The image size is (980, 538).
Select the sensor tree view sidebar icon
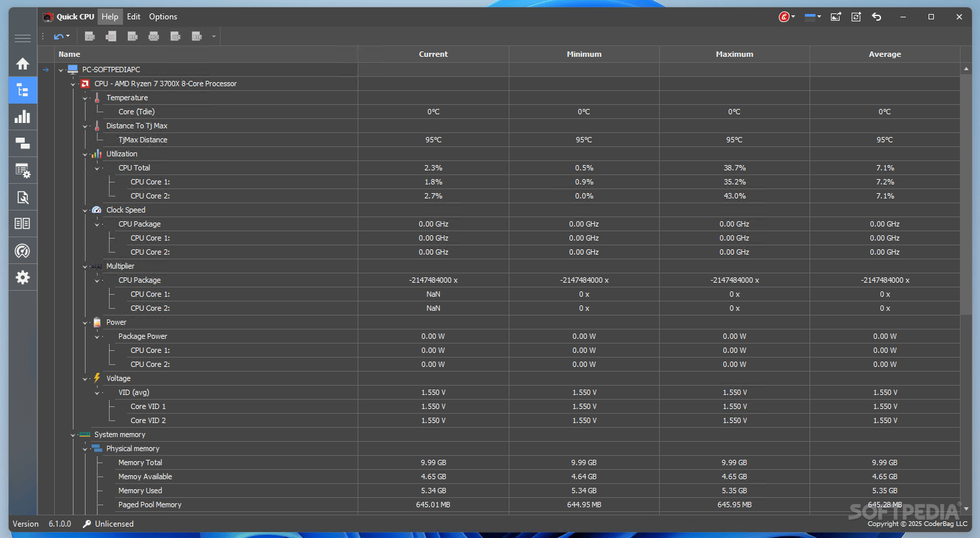point(23,90)
